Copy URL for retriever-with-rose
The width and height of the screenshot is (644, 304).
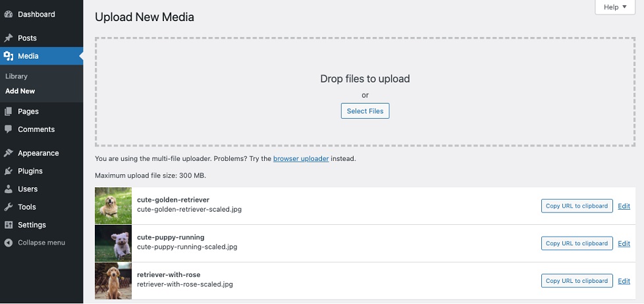coord(577,281)
